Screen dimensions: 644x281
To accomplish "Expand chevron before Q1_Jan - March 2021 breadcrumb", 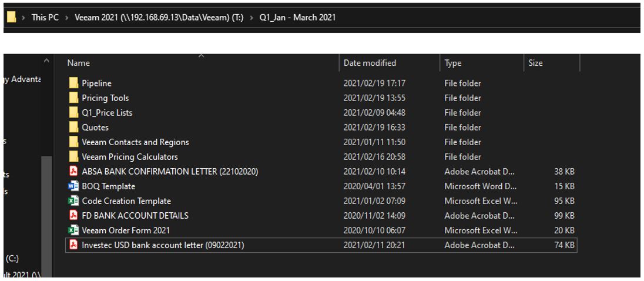I will pos(252,18).
